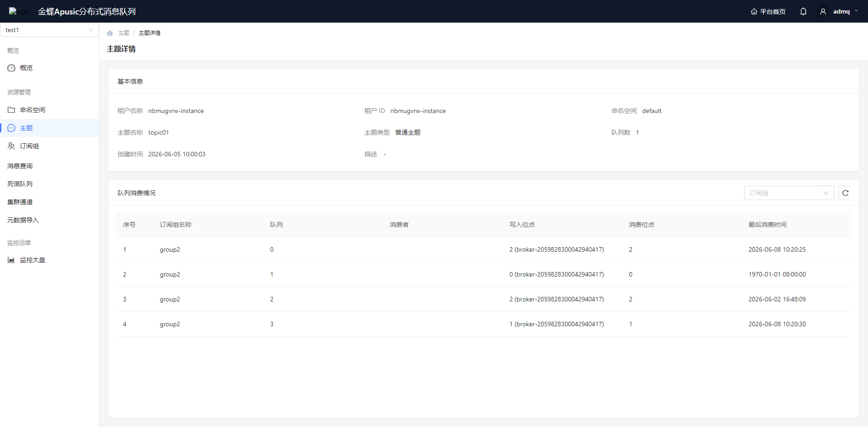Click write offset in row 2 starting with 0 (broker

557,274
